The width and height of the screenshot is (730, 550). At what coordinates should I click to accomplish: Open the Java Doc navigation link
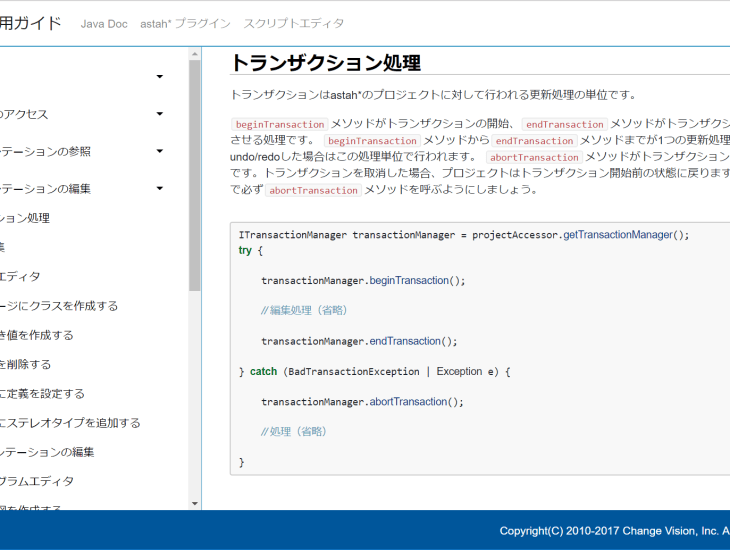click(104, 24)
